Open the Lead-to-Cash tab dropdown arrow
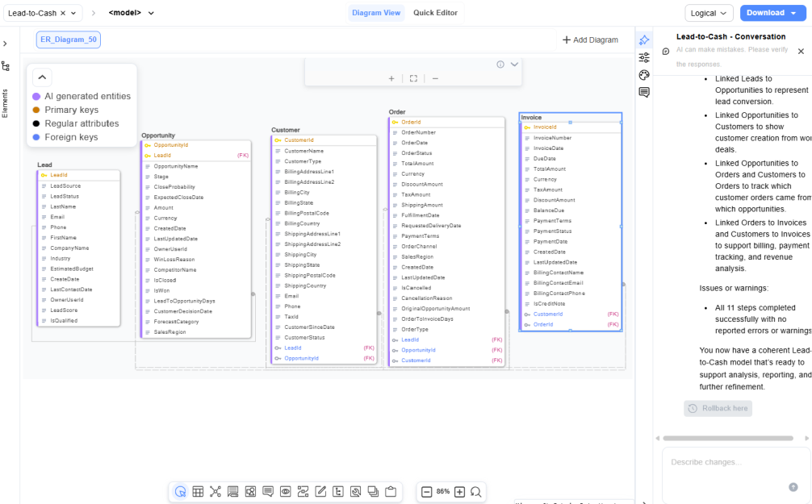The width and height of the screenshot is (812, 504). (x=73, y=13)
